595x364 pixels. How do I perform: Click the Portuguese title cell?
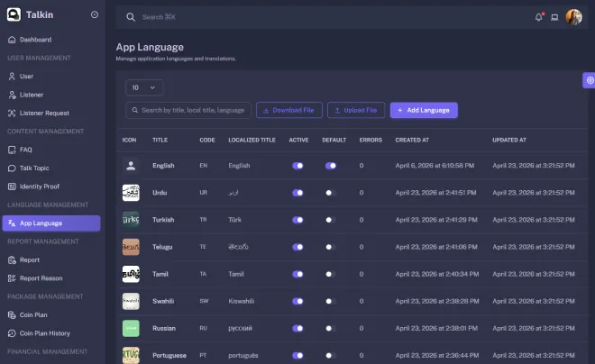(x=169, y=355)
